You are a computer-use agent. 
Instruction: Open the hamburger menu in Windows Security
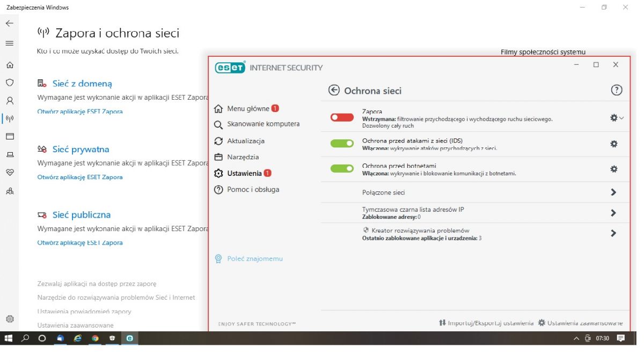[10, 43]
